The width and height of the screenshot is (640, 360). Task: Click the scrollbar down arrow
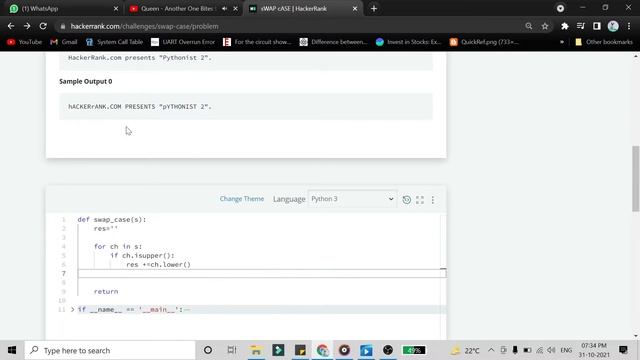(x=636, y=336)
